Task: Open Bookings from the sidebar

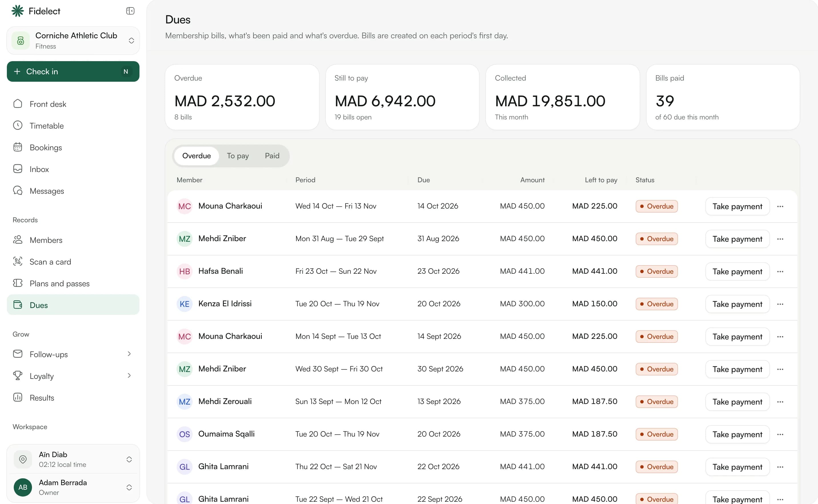Action: coord(73,147)
